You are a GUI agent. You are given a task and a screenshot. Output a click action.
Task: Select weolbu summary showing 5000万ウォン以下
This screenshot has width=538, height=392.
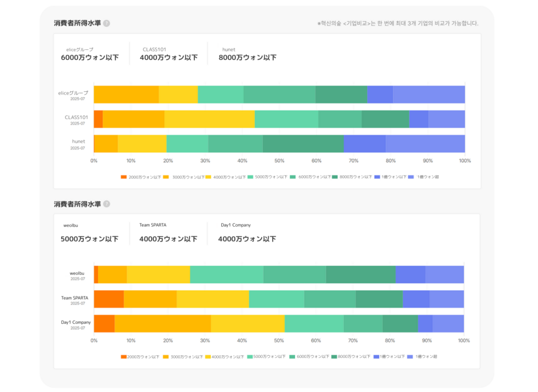(89, 234)
